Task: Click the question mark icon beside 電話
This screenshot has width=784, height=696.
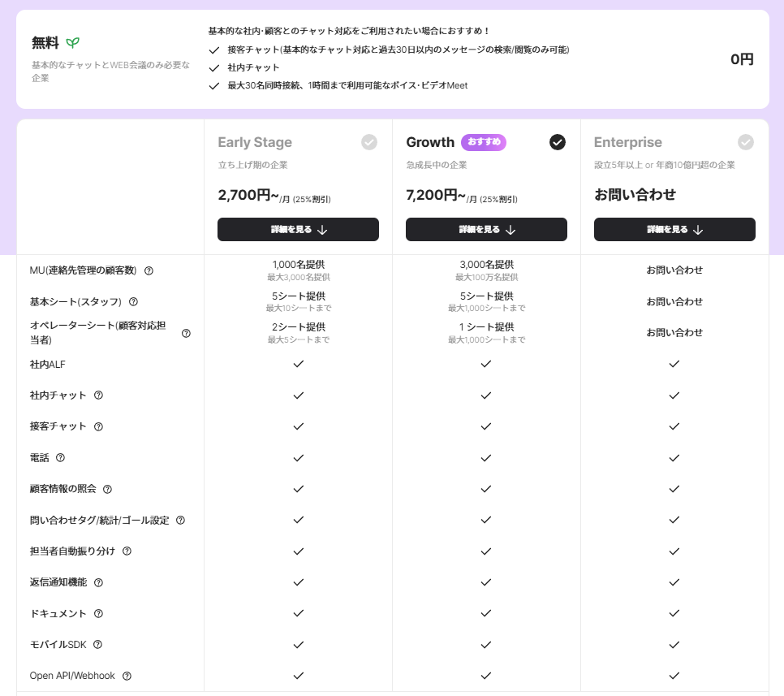Action: point(60,458)
